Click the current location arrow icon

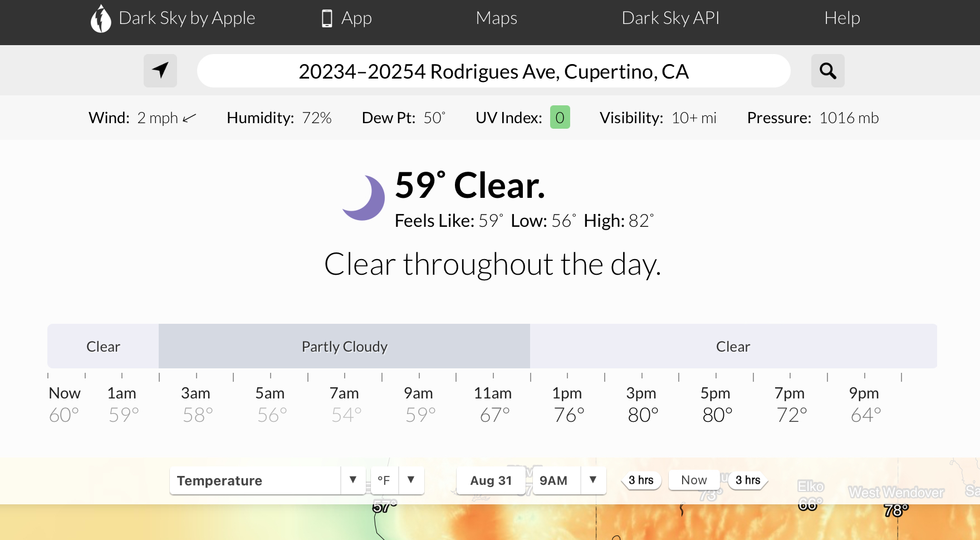point(160,71)
